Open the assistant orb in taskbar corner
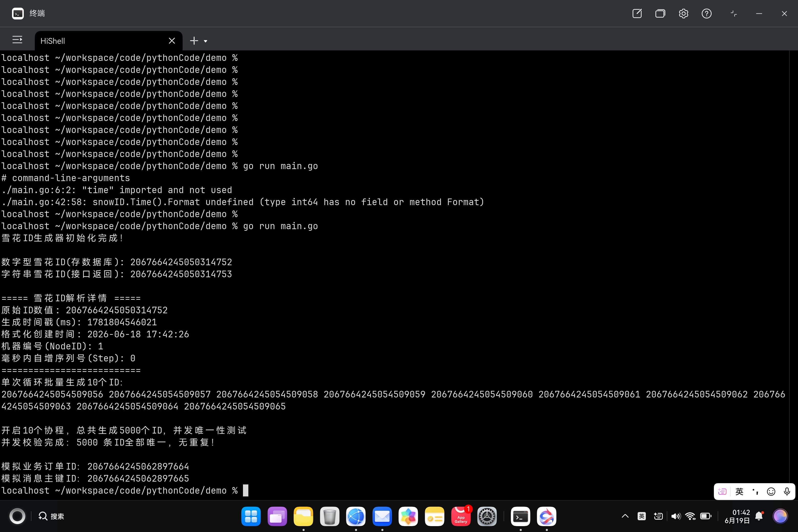Image resolution: width=798 pixels, height=532 pixels. (x=780, y=516)
